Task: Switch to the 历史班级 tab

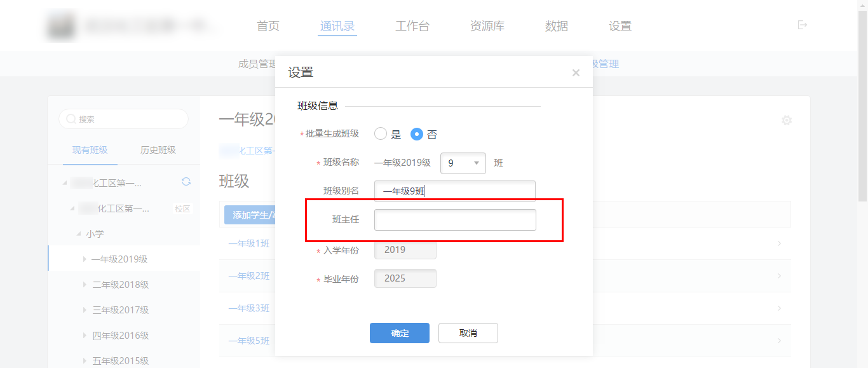Action: click(x=158, y=151)
